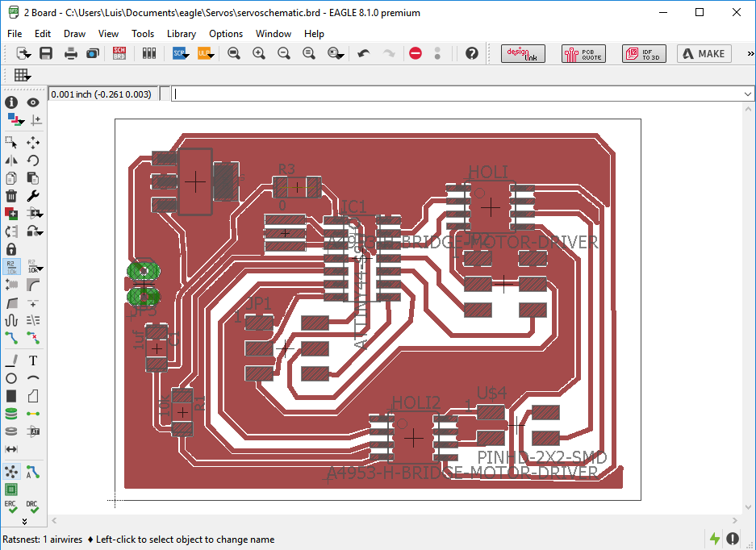Select the Meander tool
The height and width of the screenshot is (550, 756).
[x=11, y=320]
